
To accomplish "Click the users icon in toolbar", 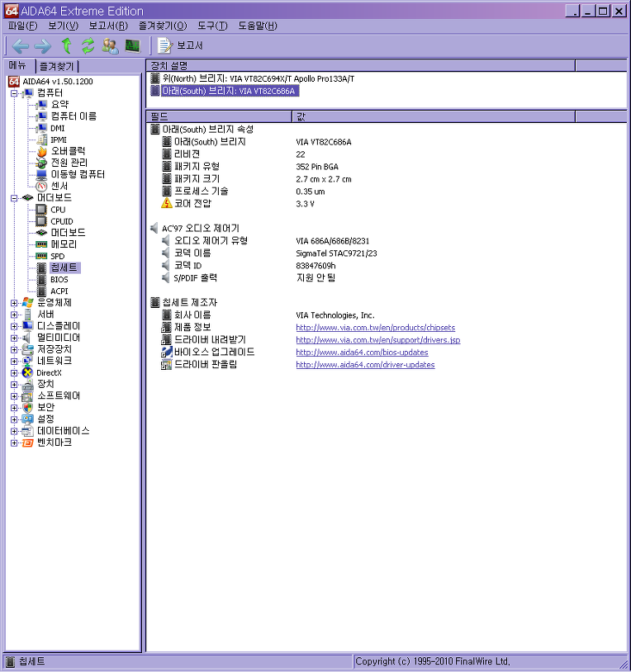I will (x=110, y=46).
